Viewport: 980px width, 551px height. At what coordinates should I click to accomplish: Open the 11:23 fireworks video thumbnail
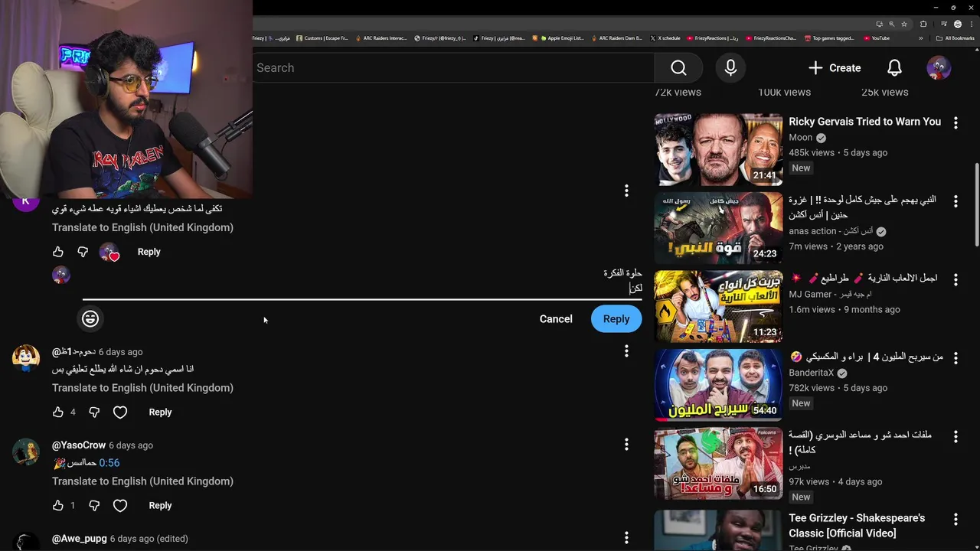click(718, 307)
